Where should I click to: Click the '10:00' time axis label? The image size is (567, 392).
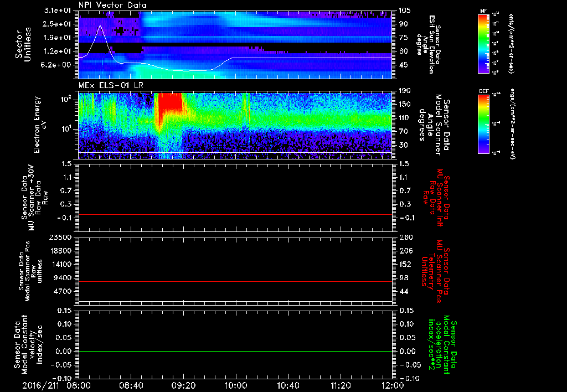pyautogui.click(x=236, y=385)
